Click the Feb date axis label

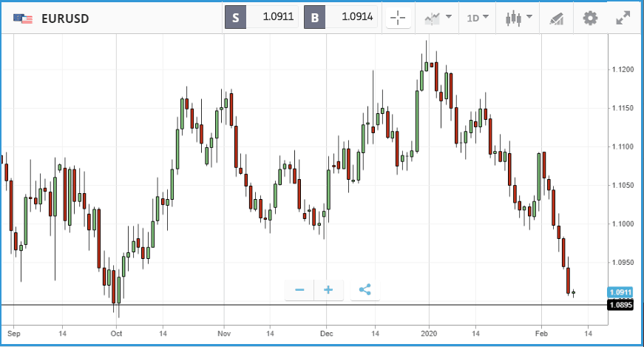click(541, 334)
